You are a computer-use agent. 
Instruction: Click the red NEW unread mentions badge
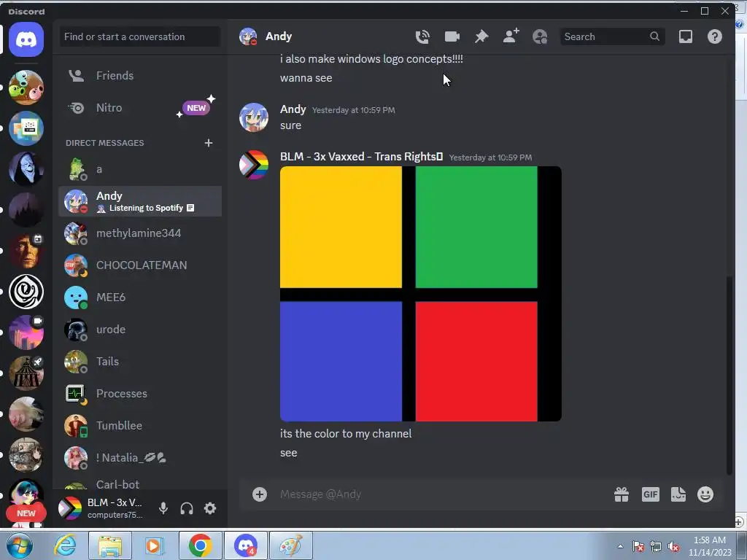[x=26, y=513]
